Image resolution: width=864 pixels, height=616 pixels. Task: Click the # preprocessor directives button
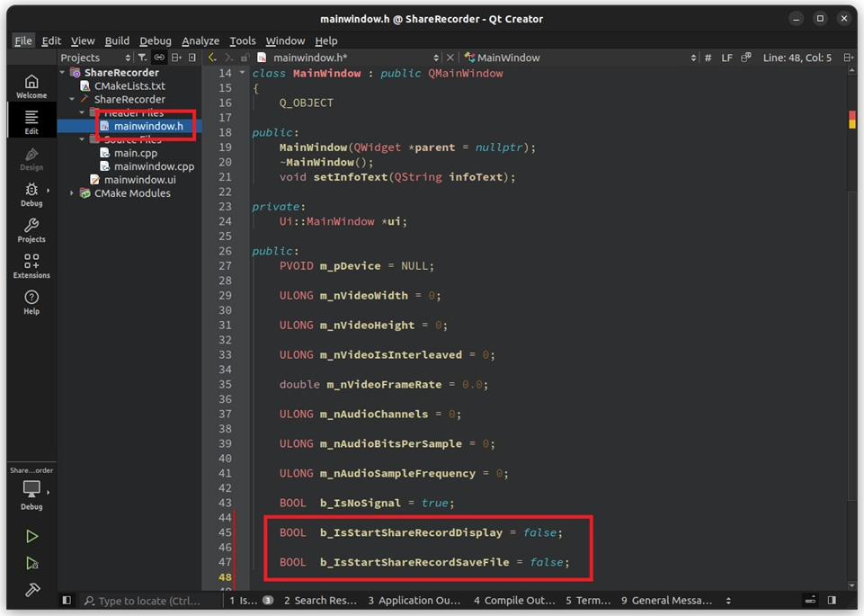click(x=708, y=58)
